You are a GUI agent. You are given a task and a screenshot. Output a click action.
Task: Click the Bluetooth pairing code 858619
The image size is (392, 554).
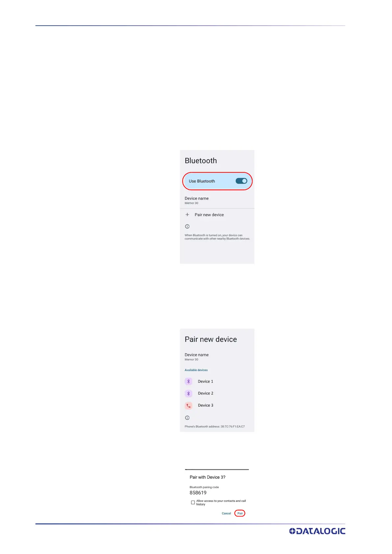[x=198, y=493]
